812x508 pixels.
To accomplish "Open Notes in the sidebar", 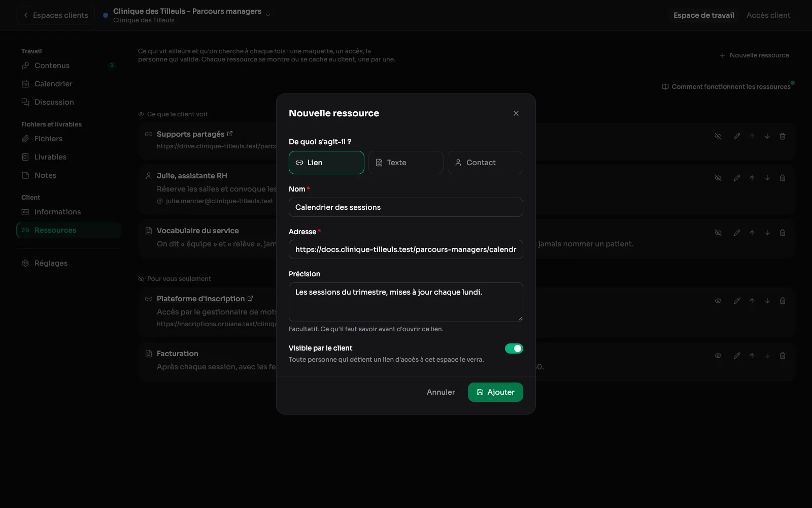I will pyautogui.click(x=69, y=175).
